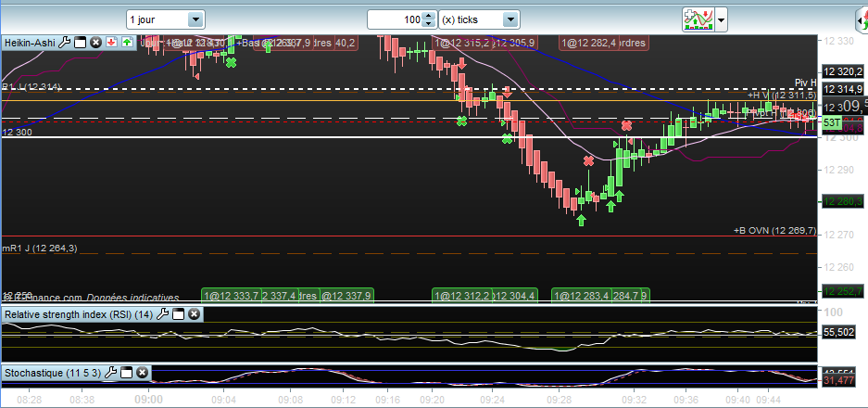868x408 pixels.
Task: Maximize the Relative strength index panel
Action: click(178, 314)
